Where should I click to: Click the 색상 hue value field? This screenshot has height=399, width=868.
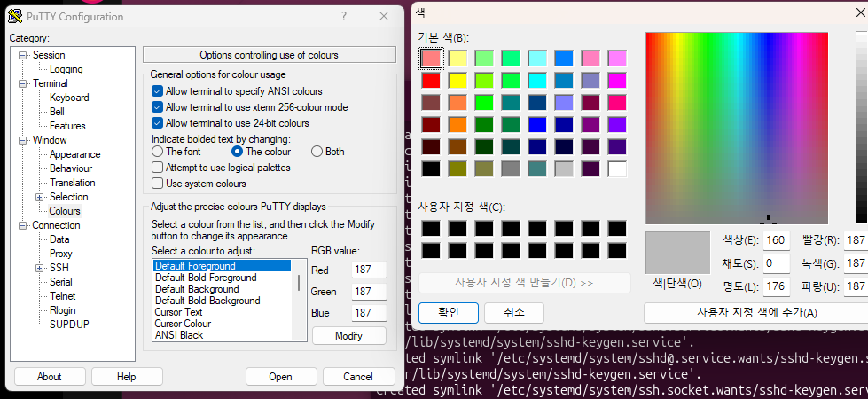point(776,240)
